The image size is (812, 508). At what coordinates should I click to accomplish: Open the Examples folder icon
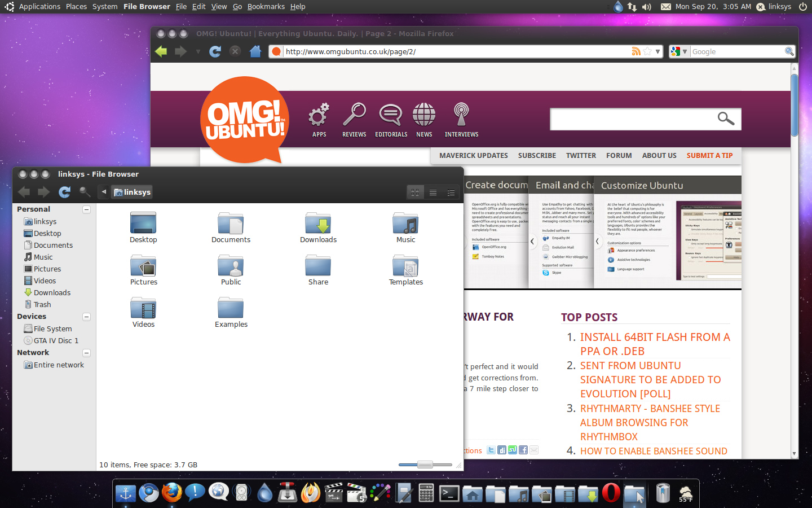click(x=231, y=308)
